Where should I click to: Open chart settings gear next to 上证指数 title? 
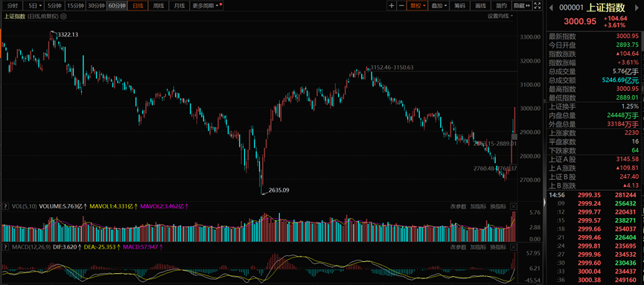(64, 16)
